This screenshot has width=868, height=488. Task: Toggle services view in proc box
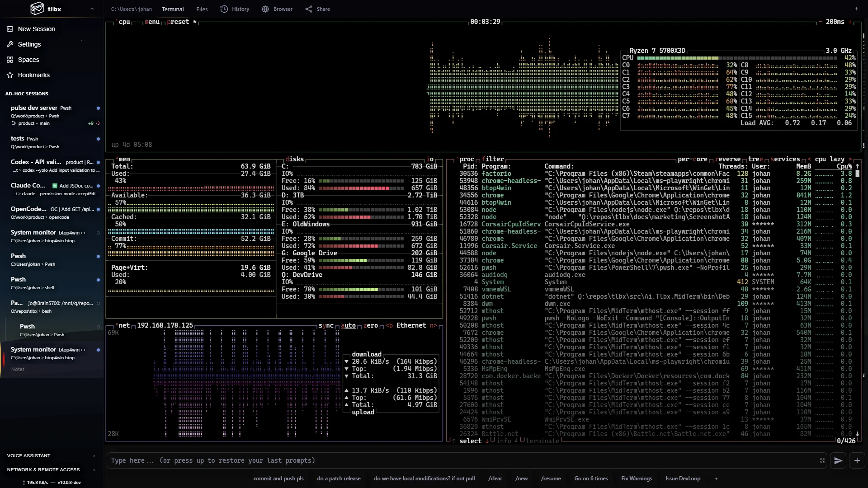(785, 159)
